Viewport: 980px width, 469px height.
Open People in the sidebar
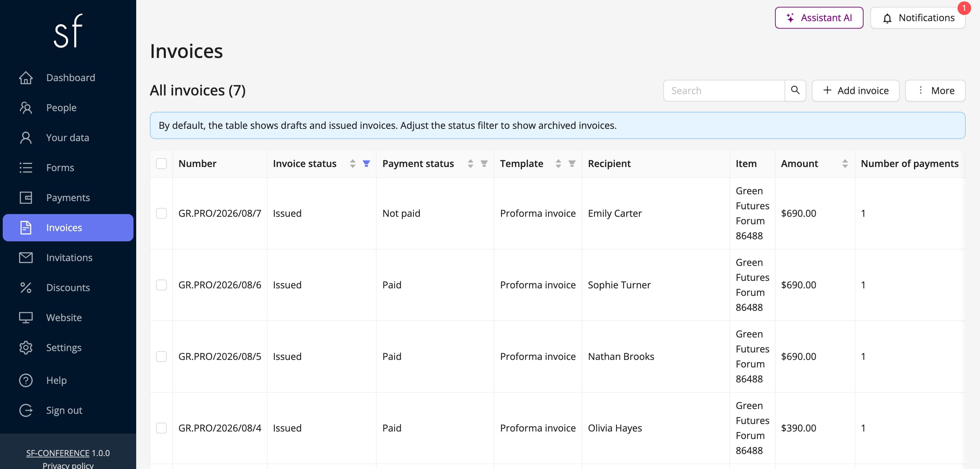[x=68, y=108]
